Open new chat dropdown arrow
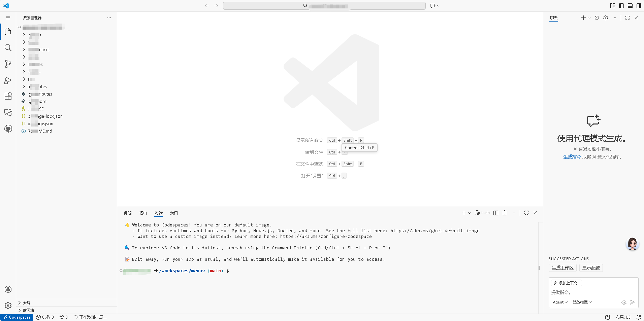Image resolution: width=644 pixels, height=321 pixels. point(589,18)
